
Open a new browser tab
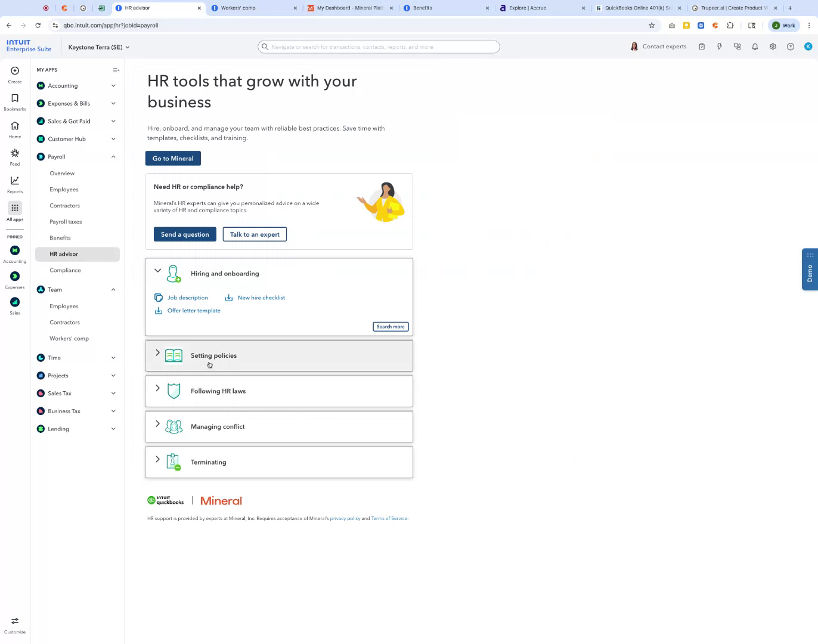(790, 8)
